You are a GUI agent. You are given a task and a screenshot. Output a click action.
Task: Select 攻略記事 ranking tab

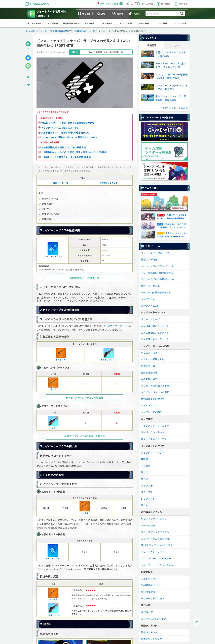pos(152,45)
